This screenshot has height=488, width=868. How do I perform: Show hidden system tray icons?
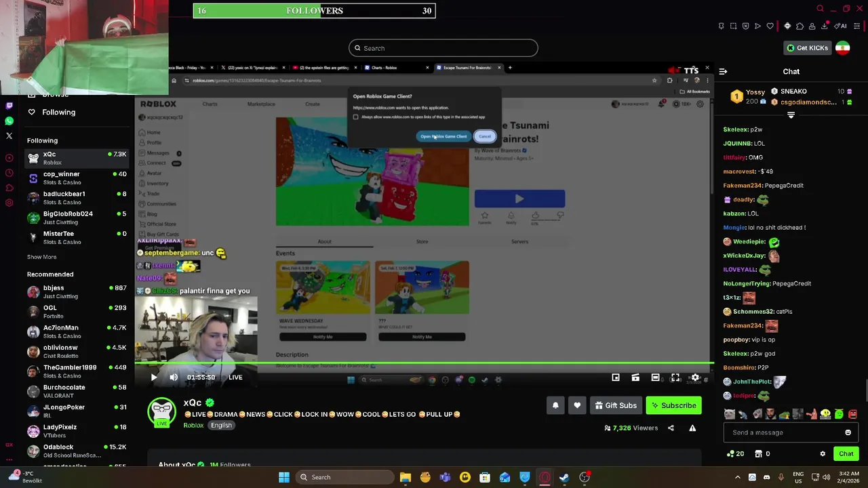738,477
